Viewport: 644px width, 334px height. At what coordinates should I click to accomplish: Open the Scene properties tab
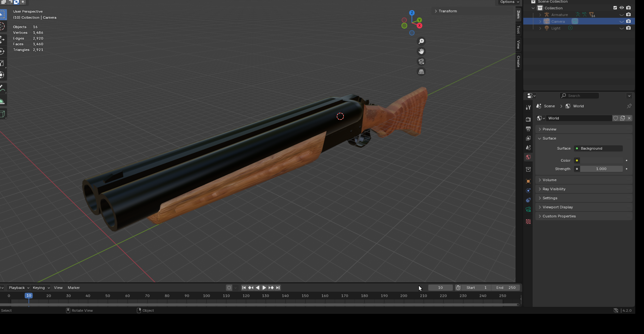point(528,148)
